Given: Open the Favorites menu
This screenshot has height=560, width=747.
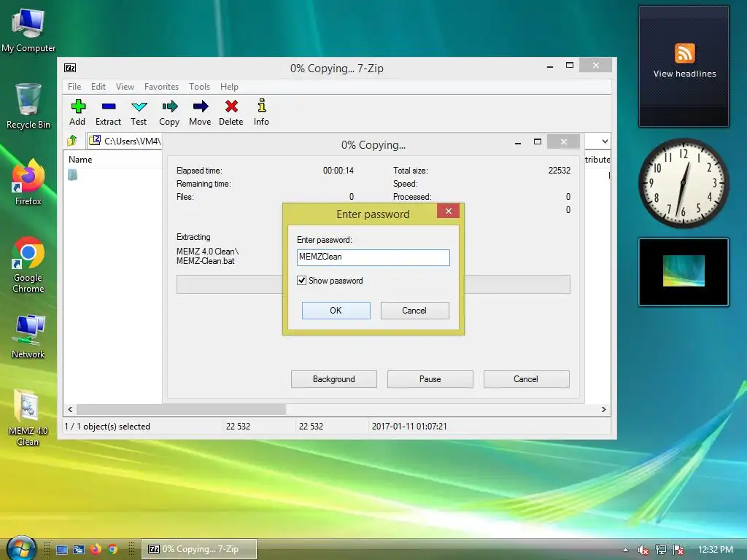Looking at the screenshot, I should [161, 87].
